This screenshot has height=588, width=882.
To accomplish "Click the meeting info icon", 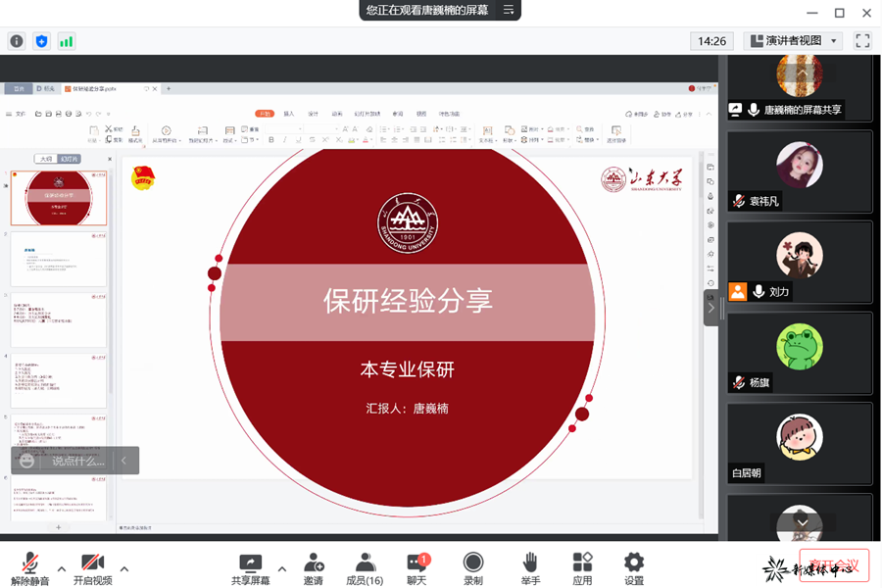I will [x=17, y=41].
